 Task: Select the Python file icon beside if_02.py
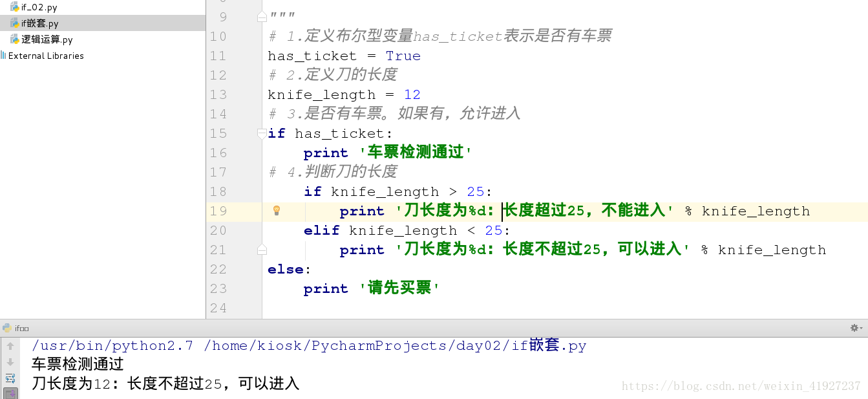click(14, 7)
